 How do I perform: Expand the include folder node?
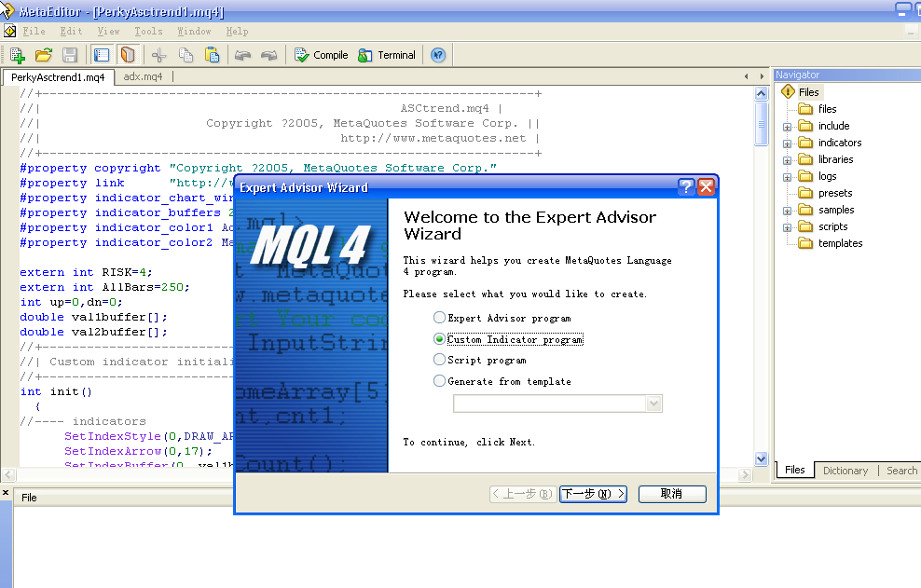coord(787,127)
